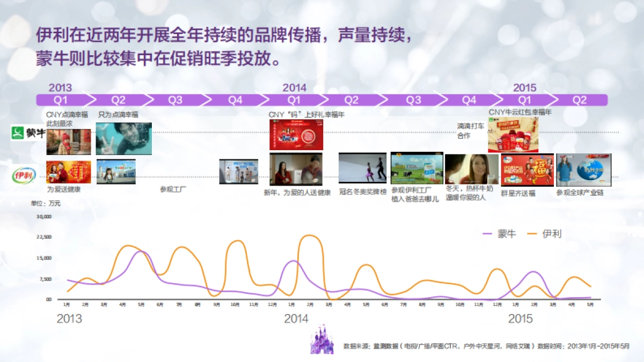Click the purple 蒙牛 legend line swatch
Screen dimensions: 644x362
pos(486,235)
